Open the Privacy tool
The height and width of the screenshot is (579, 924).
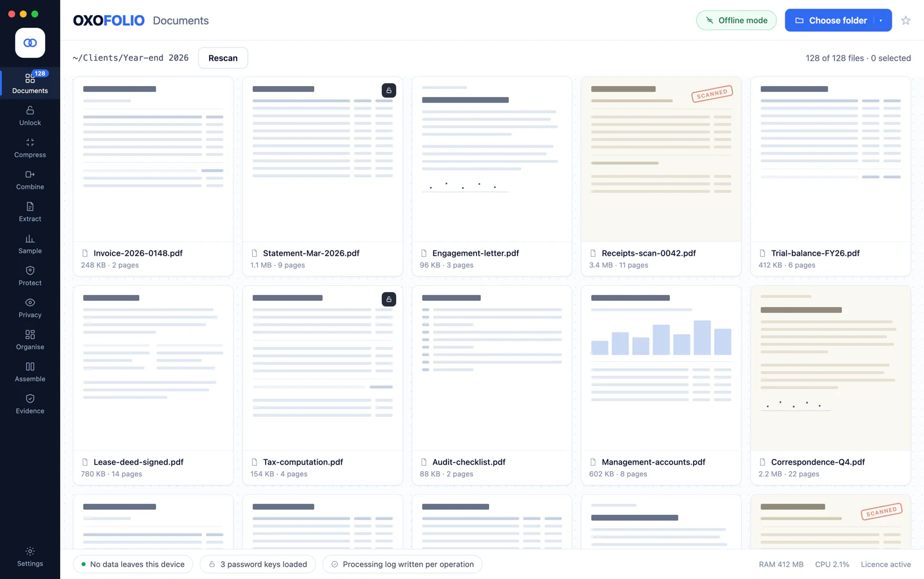click(30, 308)
